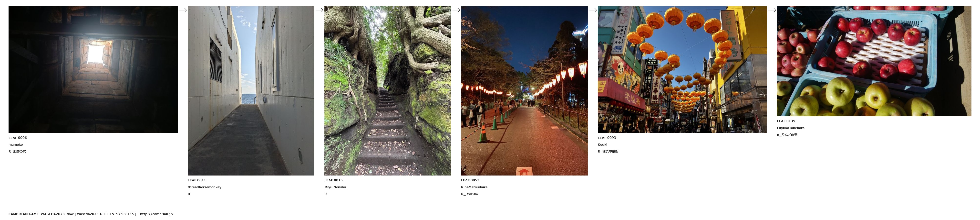Viewport: 980px width, 220px height.
Task: Open the apple baskets photo
Action: tap(874, 61)
